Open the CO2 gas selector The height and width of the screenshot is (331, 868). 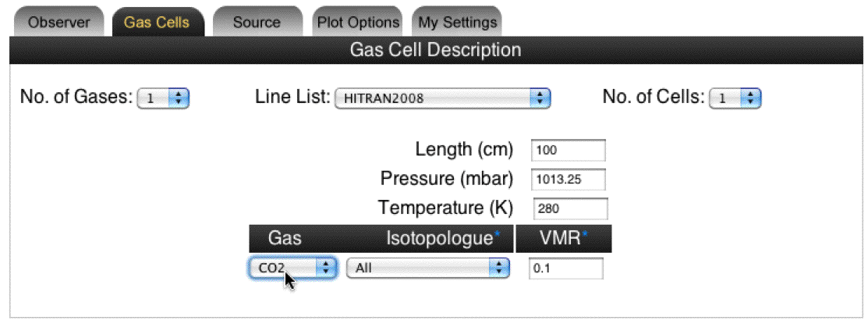292,269
